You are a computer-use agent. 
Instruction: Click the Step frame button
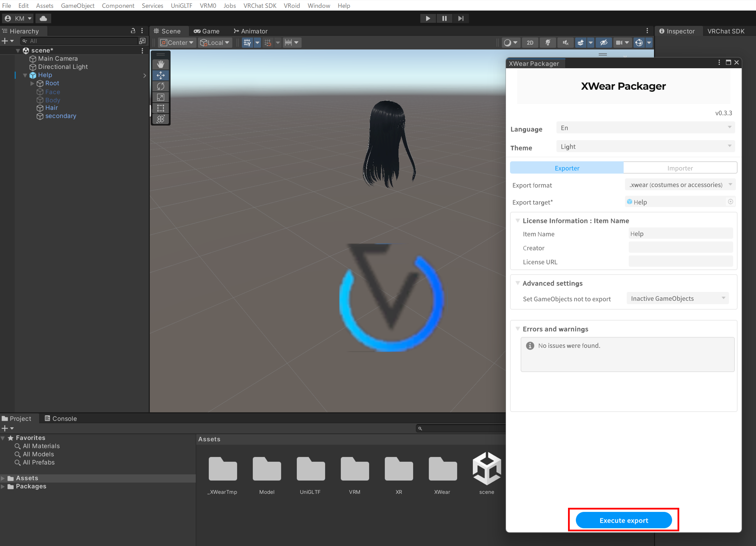point(461,18)
